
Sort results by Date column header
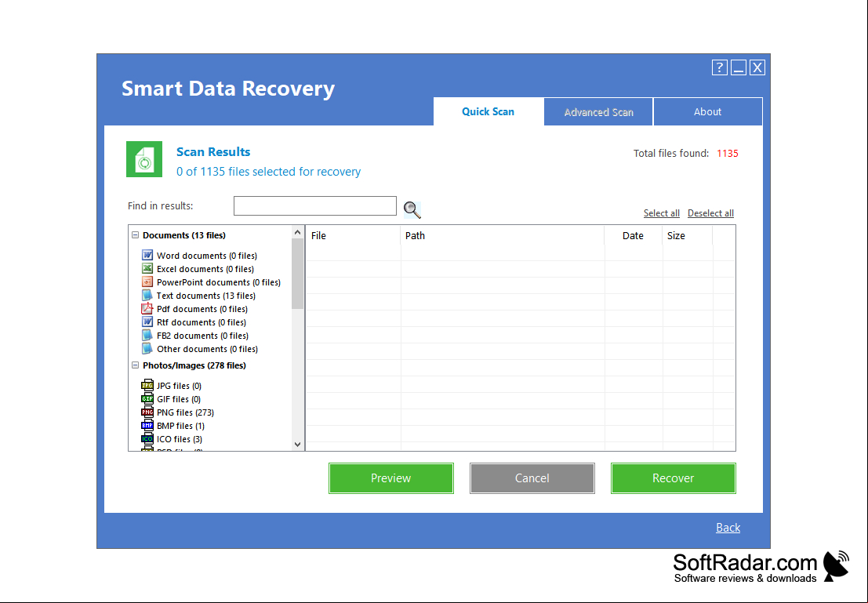[633, 236]
